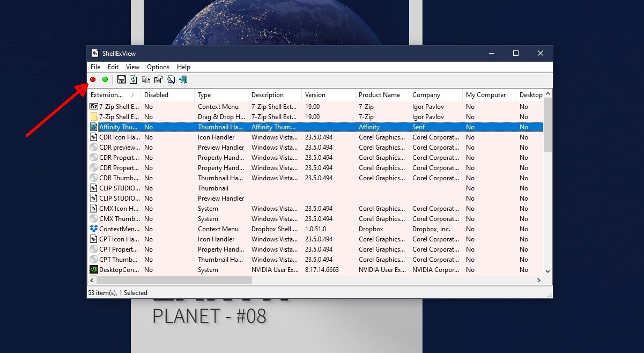The width and height of the screenshot is (644, 353).
Task: Open the File menu
Action: (x=95, y=67)
